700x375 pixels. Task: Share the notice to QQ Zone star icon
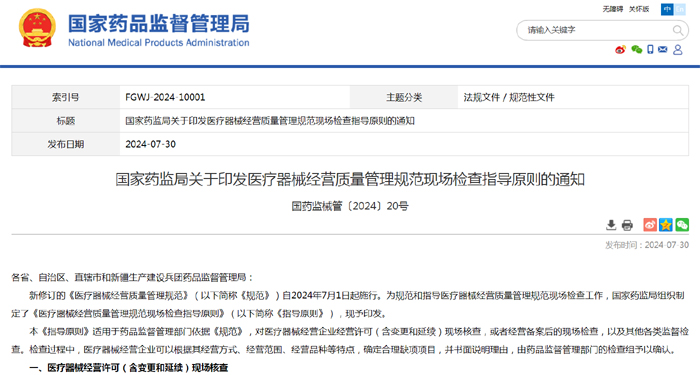(666, 225)
